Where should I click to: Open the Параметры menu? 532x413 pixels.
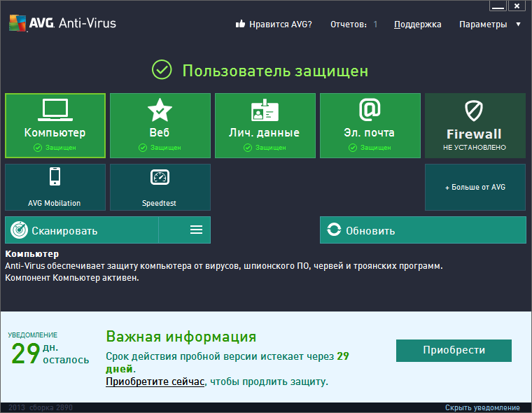pos(483,24)
